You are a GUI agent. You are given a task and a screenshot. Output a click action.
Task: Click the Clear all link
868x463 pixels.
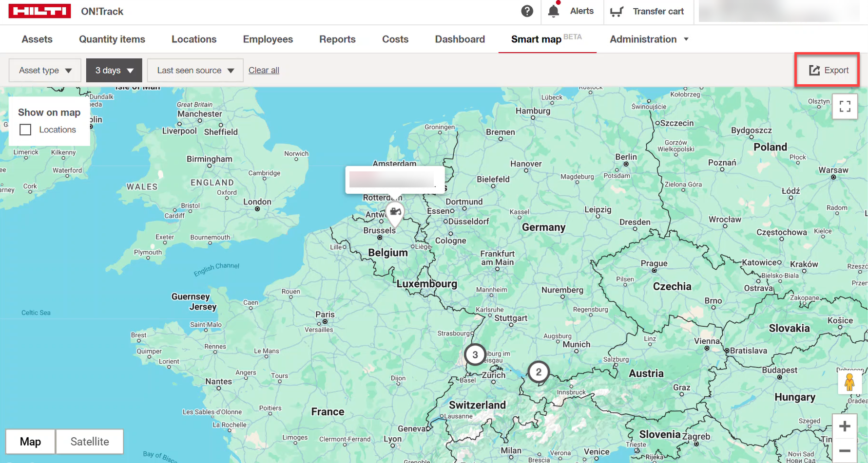(x=264, y=70)
